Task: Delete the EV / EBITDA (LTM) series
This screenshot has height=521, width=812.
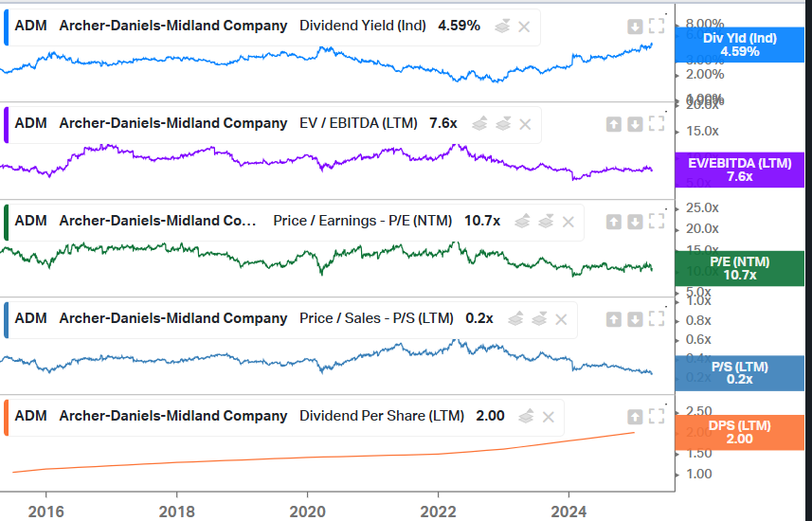Action: point(526,124)
